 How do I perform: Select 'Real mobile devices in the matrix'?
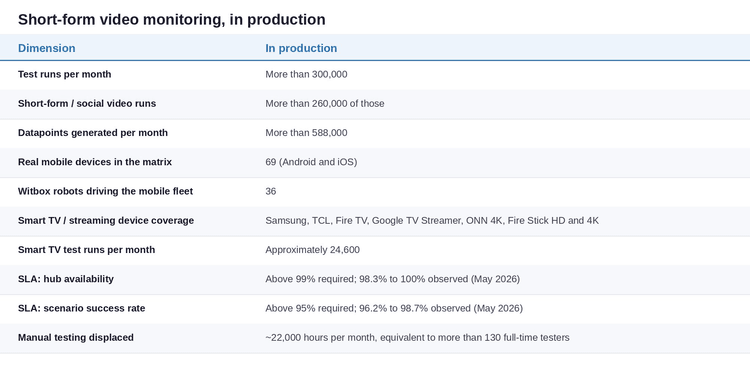(95, 162)
